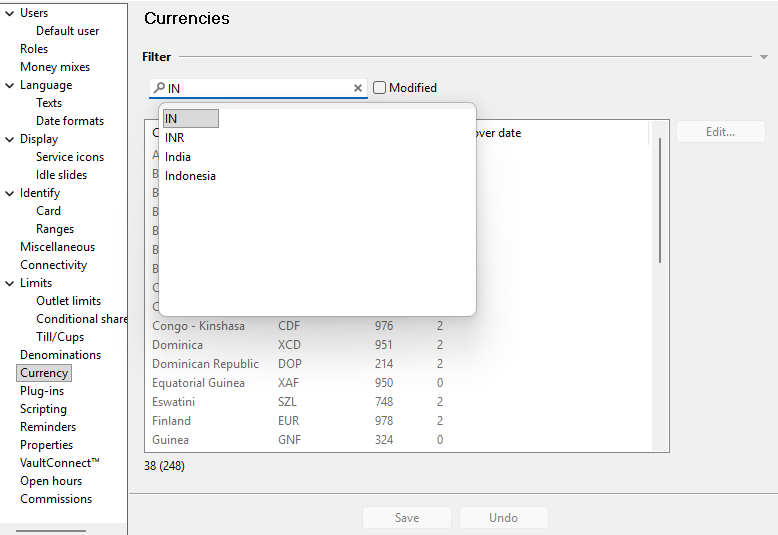Open Miscellaneous settings
This screenshot has height=535, width=778.
(58, 247)
